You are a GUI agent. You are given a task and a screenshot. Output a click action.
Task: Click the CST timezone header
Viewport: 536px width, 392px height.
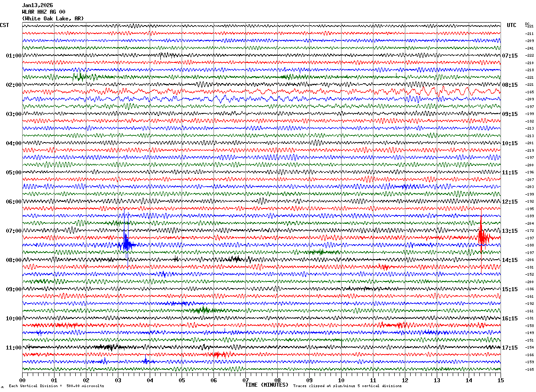pyautogui.click(x=4, y=25)
